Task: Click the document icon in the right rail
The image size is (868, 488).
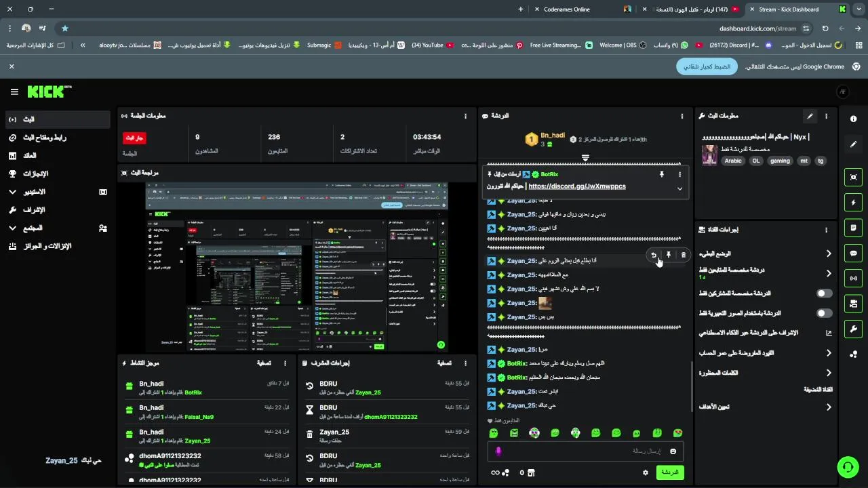Action: point(853,228)
